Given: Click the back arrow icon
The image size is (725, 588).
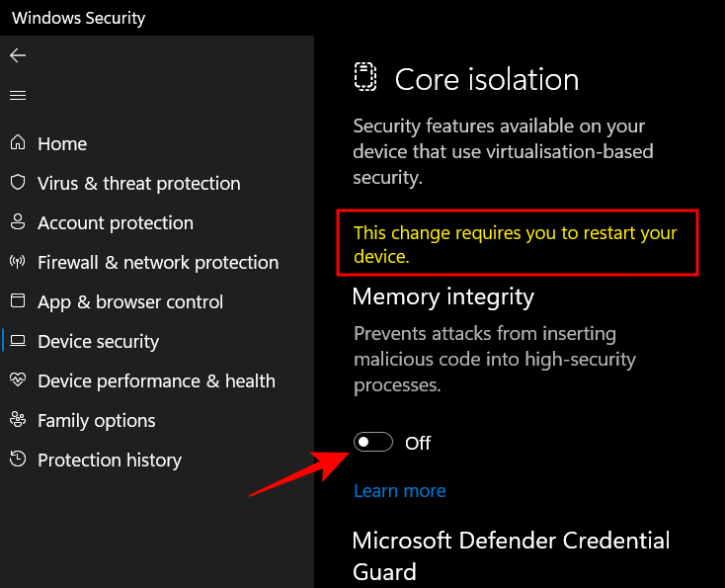Looking at the screenshot, I should click(17, 55).
